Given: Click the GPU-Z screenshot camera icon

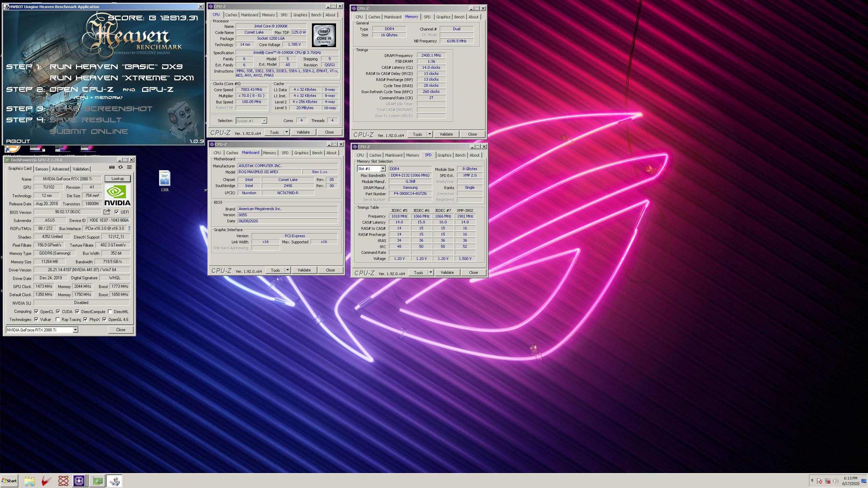Looking at the screenshot, I should [112, 167].
